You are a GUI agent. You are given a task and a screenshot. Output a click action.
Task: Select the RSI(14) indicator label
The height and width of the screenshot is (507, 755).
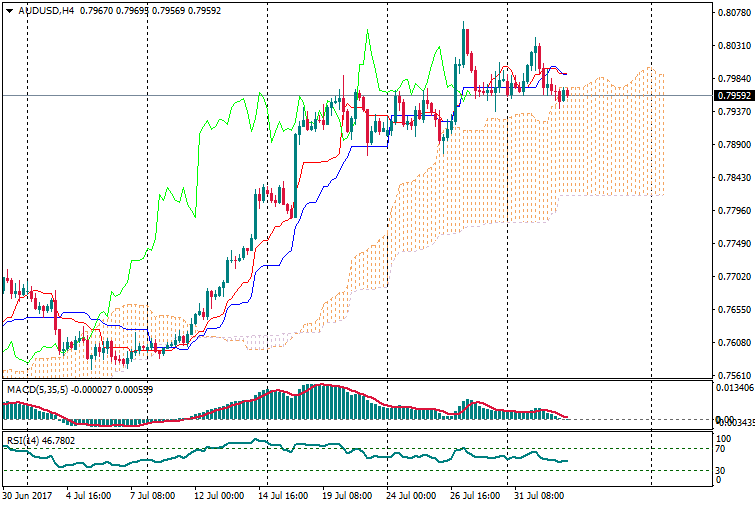[24, 439]
